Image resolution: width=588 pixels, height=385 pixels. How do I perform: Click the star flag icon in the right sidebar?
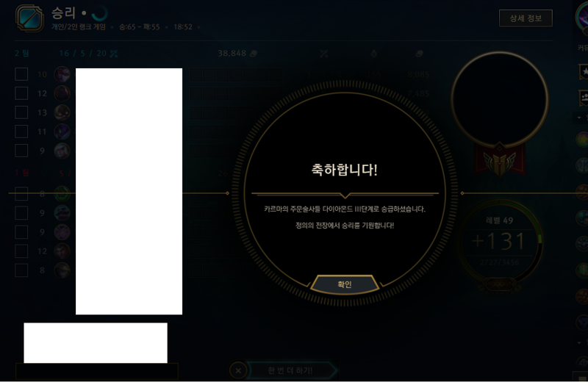[x=584, y=72]
